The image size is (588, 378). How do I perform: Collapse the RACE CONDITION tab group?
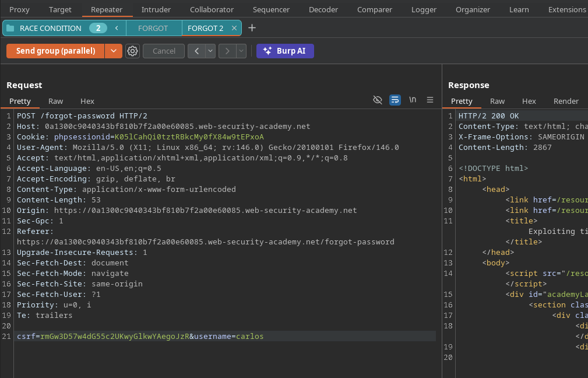click(x=117, y=28)
